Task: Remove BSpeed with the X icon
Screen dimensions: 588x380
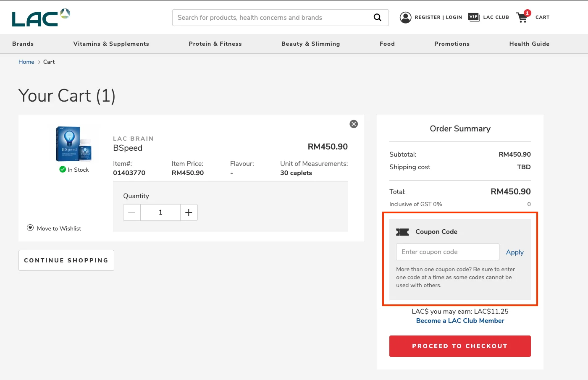Action: [x=354, y=124]
